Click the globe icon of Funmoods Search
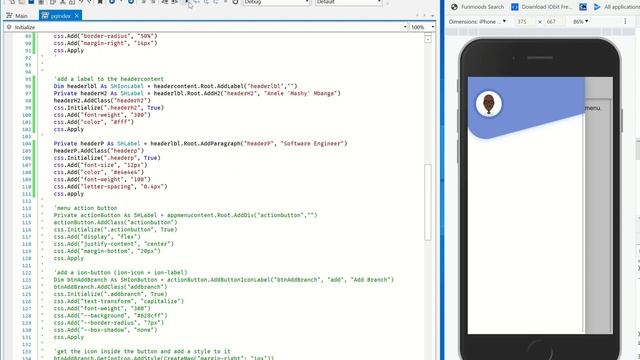The width and height of the screenshot is (640, 360). point(454,7)
